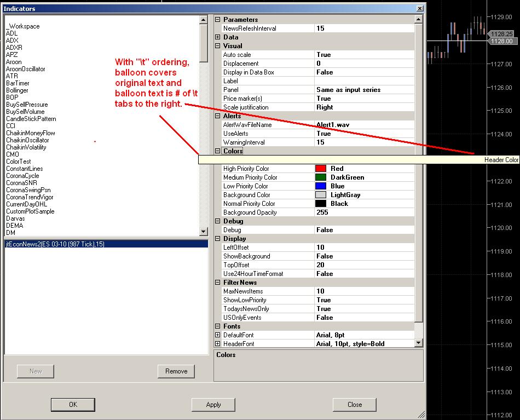This screenshot has height=420, width=520.
Task: Select the CandleStickPattern indicator
Action: [31, 119]
